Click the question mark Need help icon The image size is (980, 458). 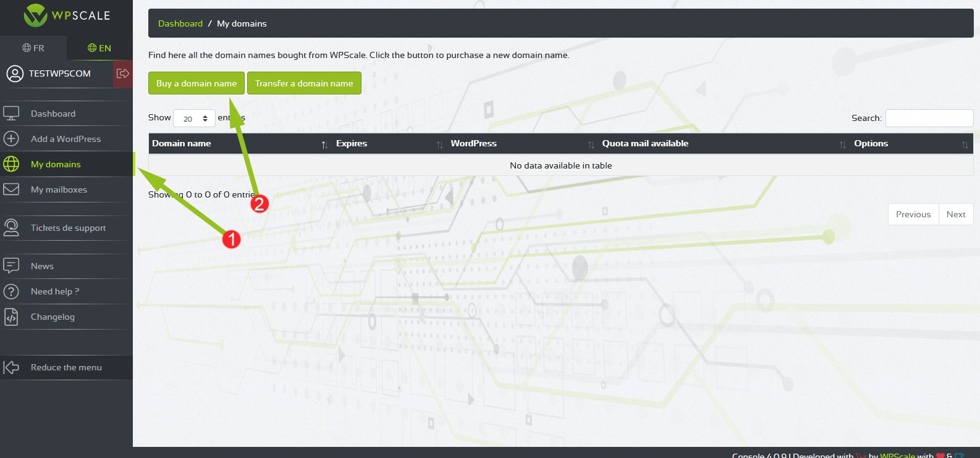[x=11, y=291]
